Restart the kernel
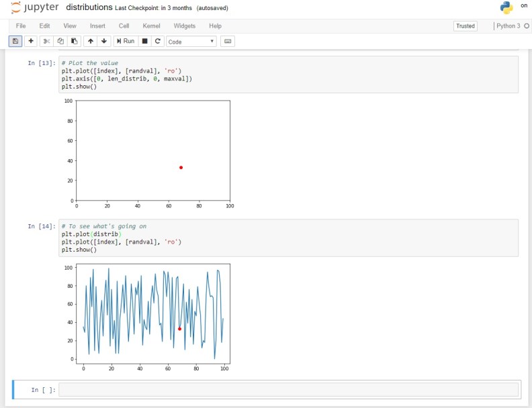 click(x=157, y=42)
